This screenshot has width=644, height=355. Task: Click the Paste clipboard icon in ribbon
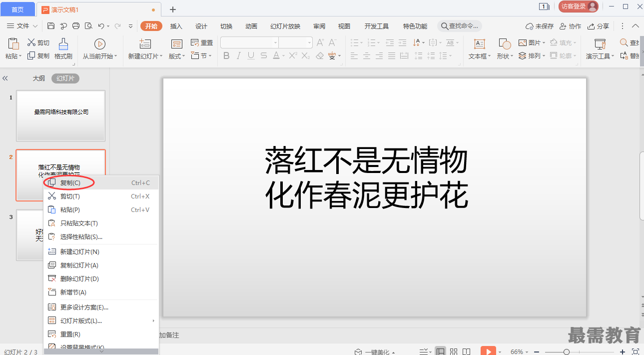coord(13,43)
